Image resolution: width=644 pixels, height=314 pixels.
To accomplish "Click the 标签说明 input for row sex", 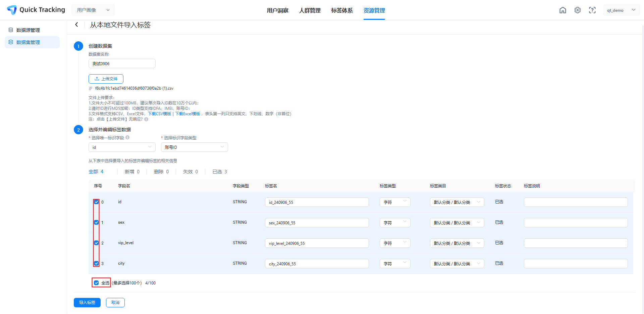I will pos(576,223).
